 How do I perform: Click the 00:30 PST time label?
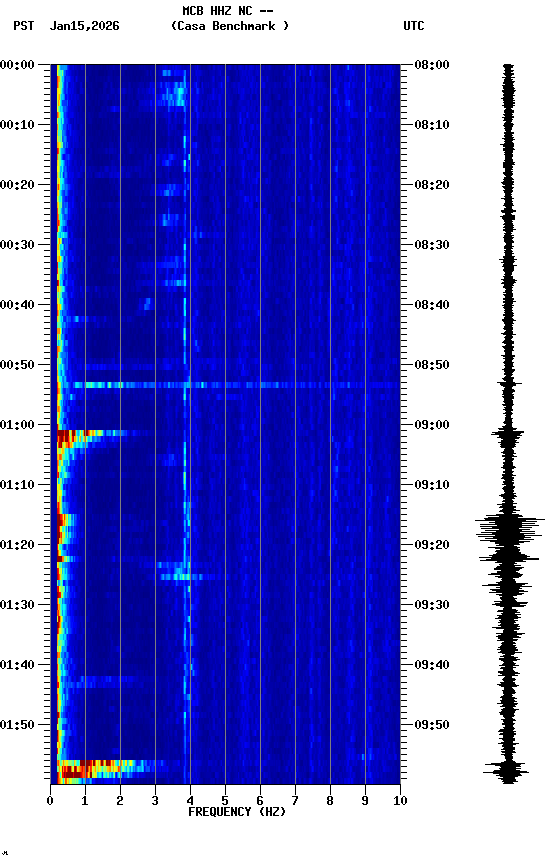(x=17, y=245)
